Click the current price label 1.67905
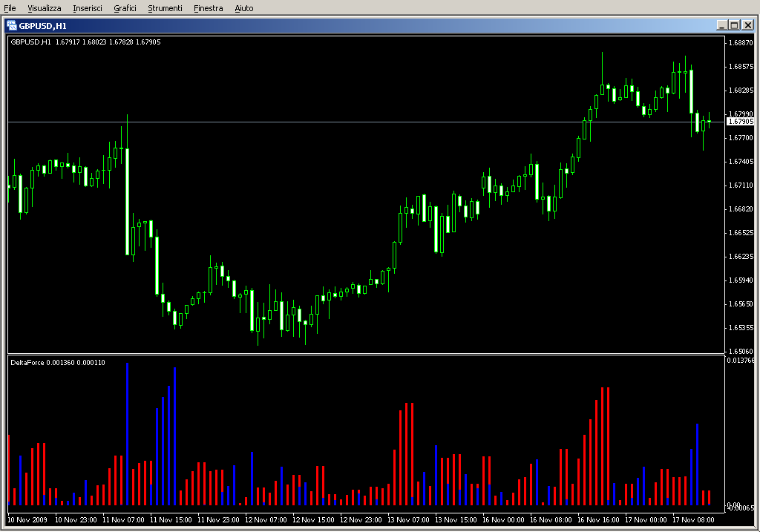760x532 pixels. click(x=741, y=122)
